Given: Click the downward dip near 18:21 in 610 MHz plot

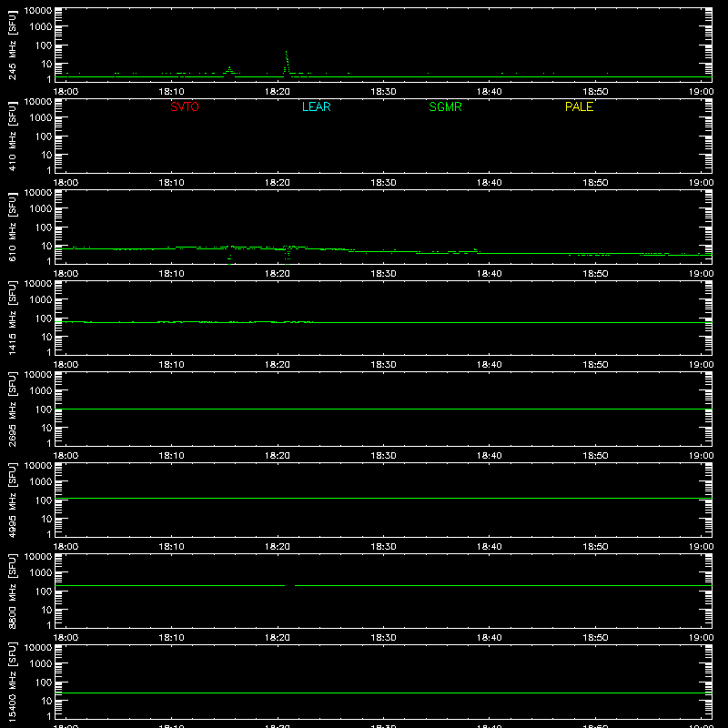Looking at the screenshot, I should coord(288,256).
